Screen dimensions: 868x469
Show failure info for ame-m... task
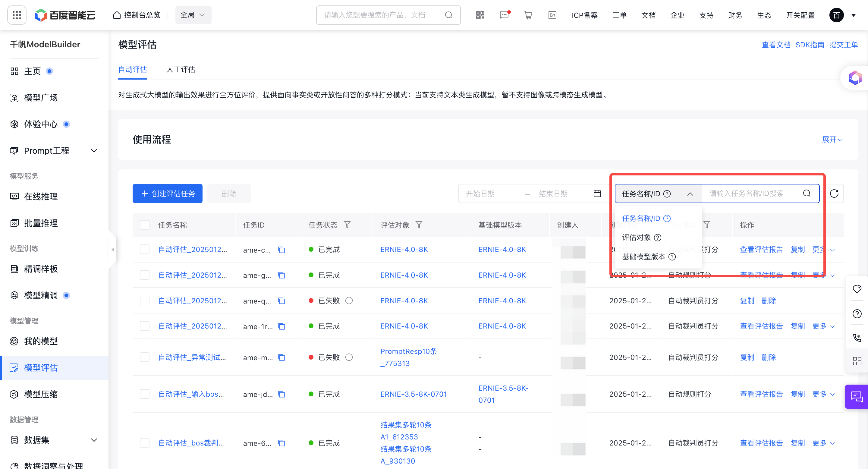tap(349, 357)
